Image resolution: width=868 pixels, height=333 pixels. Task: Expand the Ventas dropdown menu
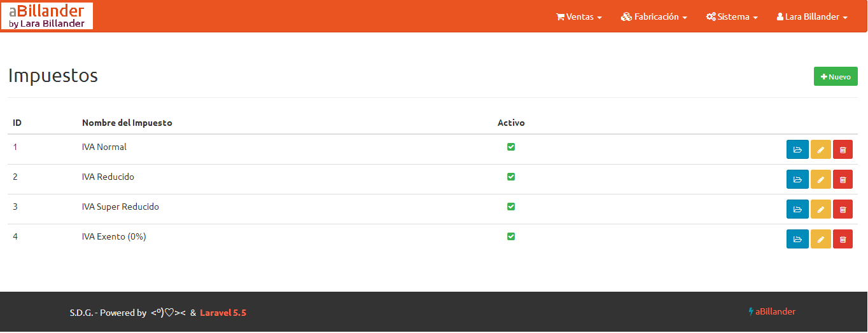[x=579, y=17]
